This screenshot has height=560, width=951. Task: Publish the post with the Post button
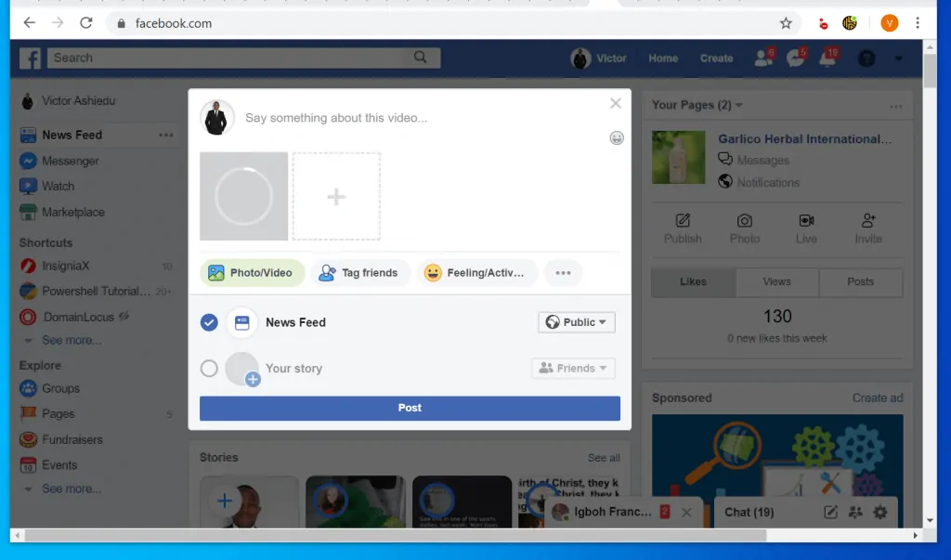pyautogui.click(x=409, y=407)
